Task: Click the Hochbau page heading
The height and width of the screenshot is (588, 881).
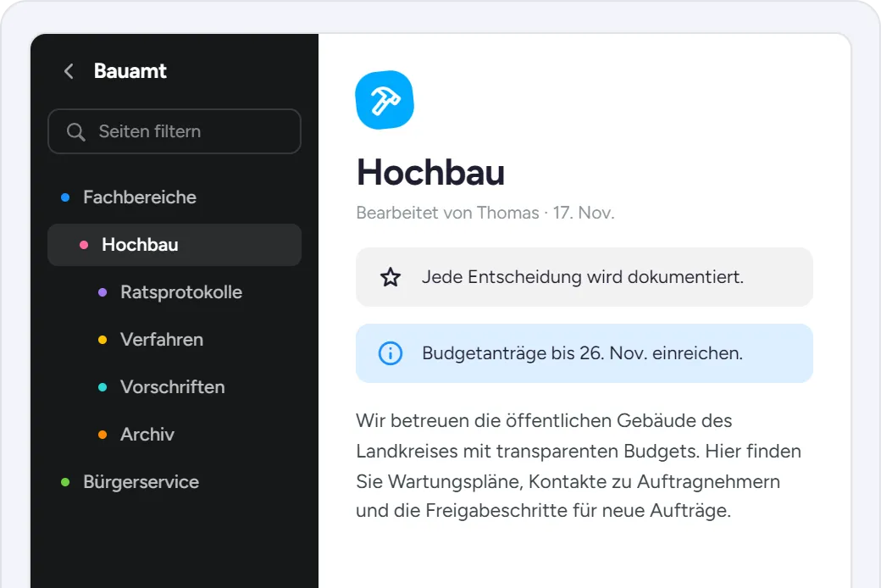Action: coord(430,172)
